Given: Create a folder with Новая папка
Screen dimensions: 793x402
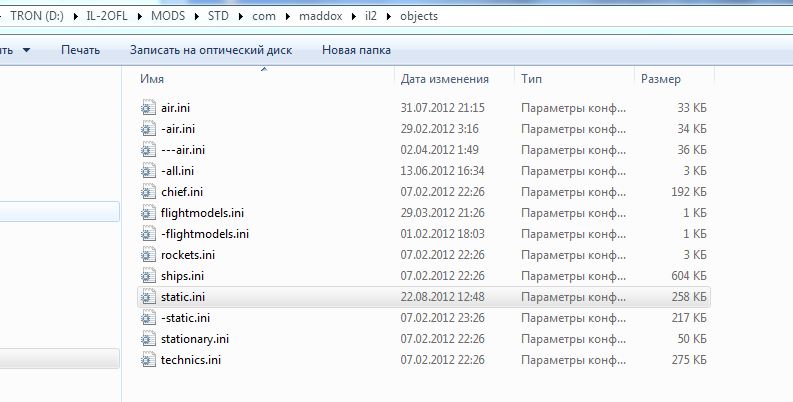Looking at the screenshot, I should [x=356, y=50].
